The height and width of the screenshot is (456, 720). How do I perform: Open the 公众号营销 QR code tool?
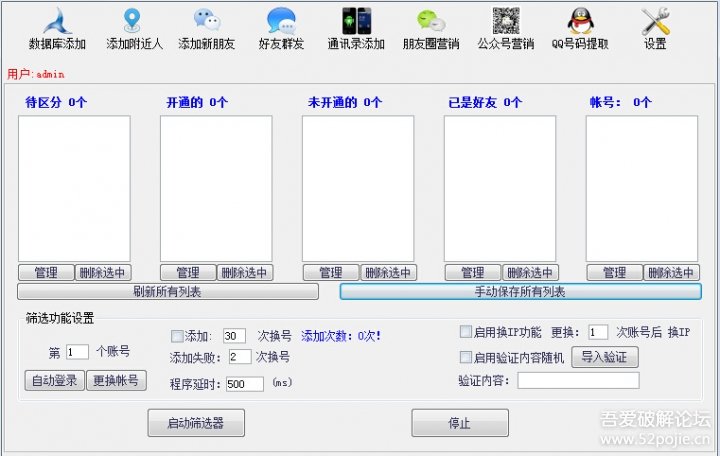(x=506, y=29)
